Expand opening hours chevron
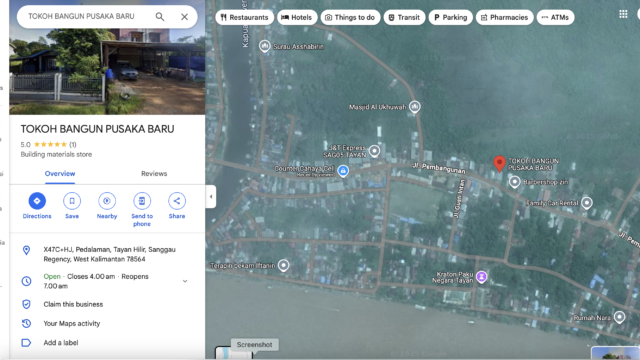 click(185, 281)
